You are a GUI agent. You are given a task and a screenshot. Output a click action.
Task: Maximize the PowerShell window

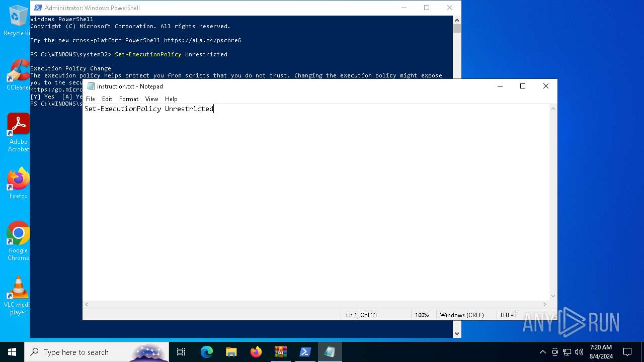(427, 8)
